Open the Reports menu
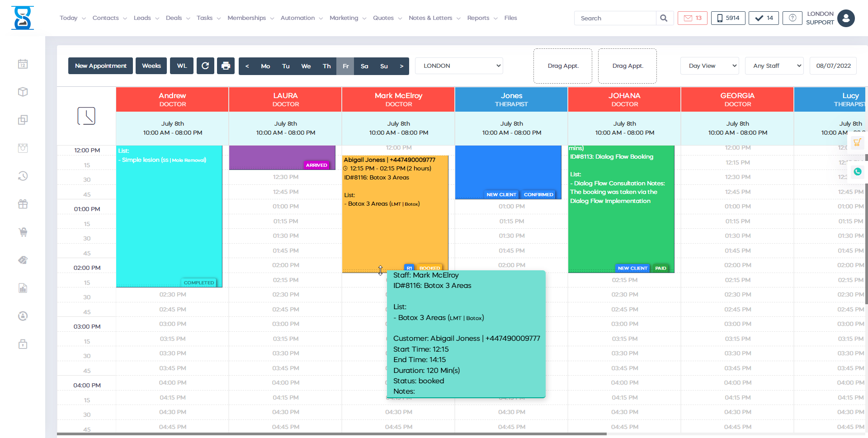 482,18
